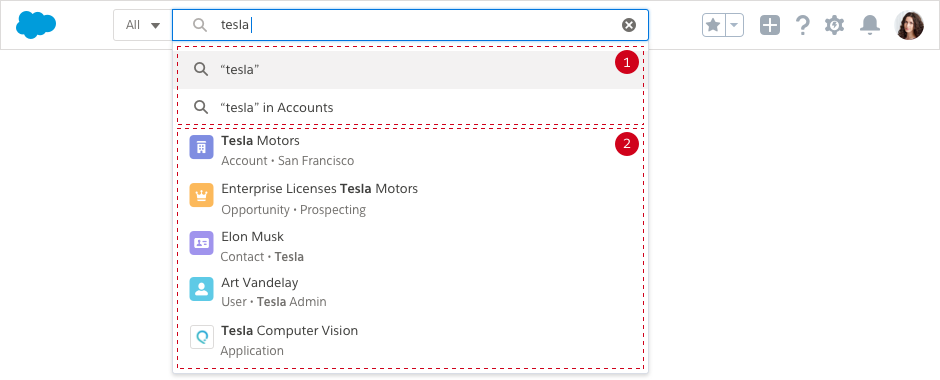Open Art Vandelay user result
Image resolution: width=940 pixels, height=380 pixels.
410,292
